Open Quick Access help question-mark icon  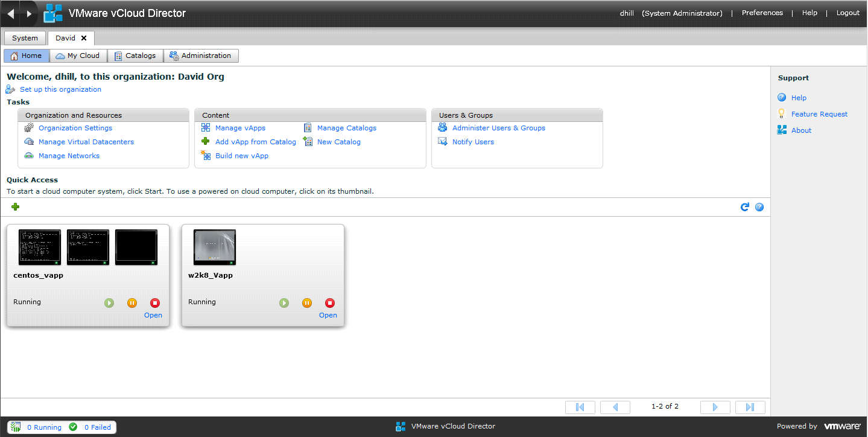coord(759,207)
